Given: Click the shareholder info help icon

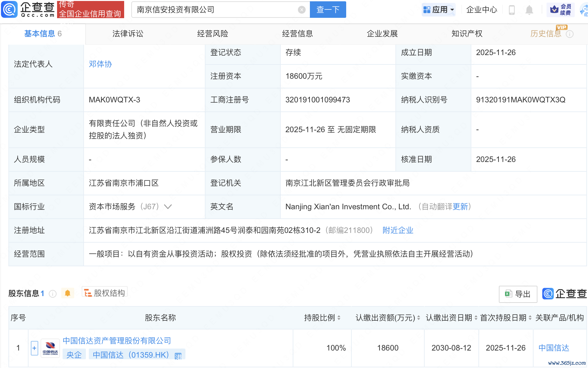Looking at the screenshot, I should point(53,293).
